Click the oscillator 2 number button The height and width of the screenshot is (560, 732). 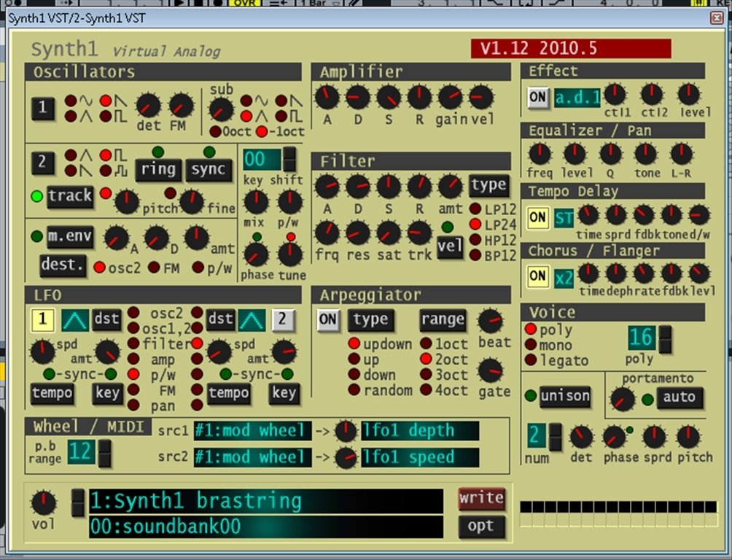pyautogui.click(x=43, y=162)
